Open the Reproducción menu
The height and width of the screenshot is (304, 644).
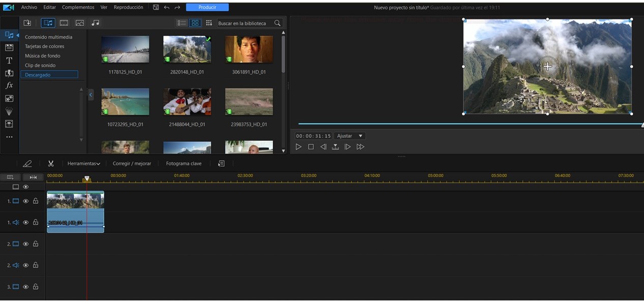tap(128, 8)
